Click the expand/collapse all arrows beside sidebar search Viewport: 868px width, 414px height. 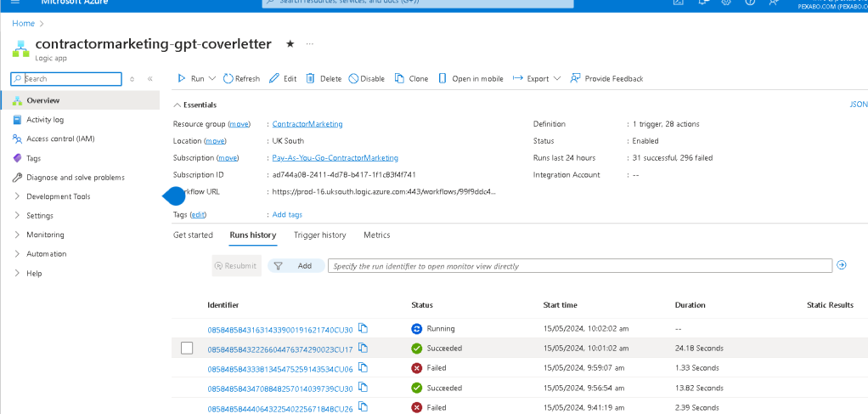tap(132, 79)
